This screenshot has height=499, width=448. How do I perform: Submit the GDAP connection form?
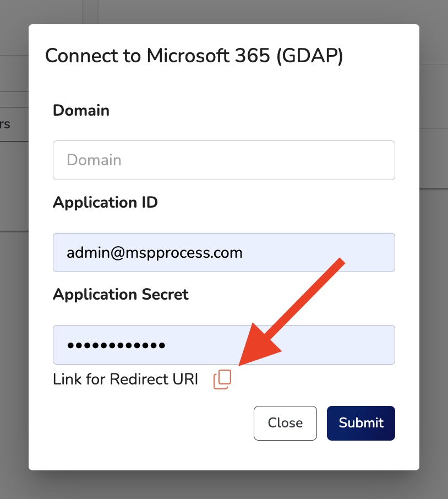[x=360, y=423]
